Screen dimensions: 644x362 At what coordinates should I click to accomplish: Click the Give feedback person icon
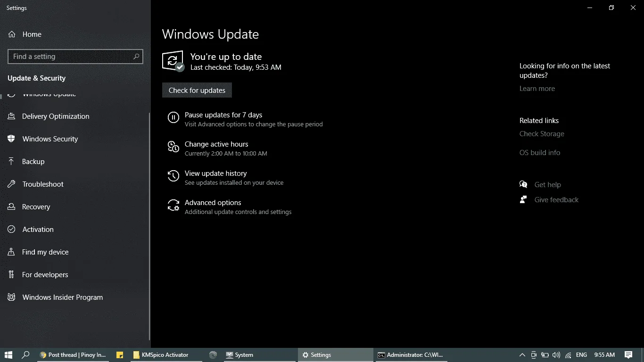click(x=523, y=199)
